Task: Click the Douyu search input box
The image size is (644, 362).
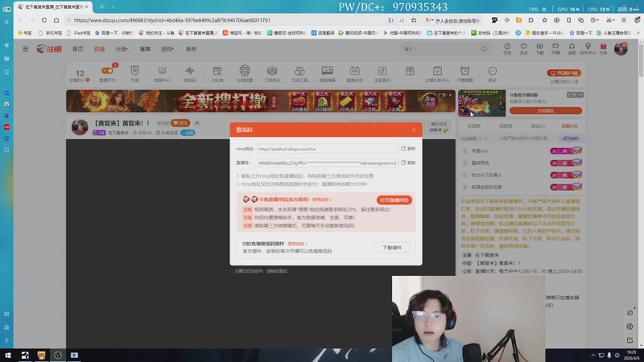Action: point(440,49)
